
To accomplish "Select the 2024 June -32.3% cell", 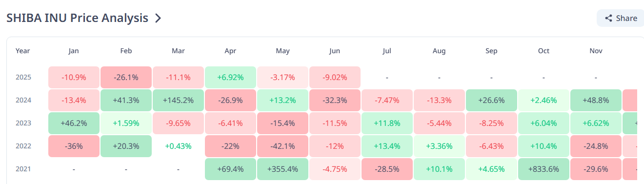I will tap(335, 101).
